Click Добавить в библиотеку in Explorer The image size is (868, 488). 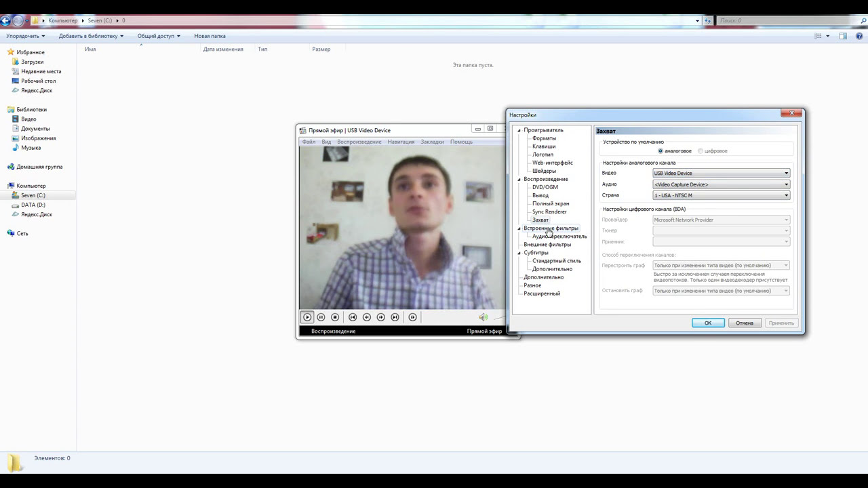[91, 36]
